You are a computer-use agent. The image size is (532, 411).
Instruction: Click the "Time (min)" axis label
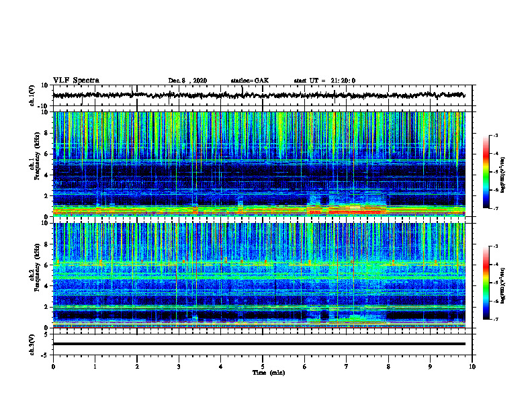point(269,373)
